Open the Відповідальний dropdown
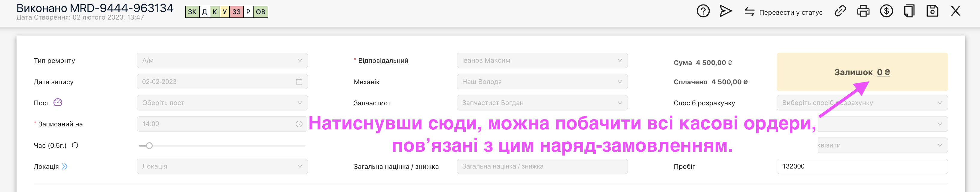This screenshot has height=192, width=980. pos(542,60)
